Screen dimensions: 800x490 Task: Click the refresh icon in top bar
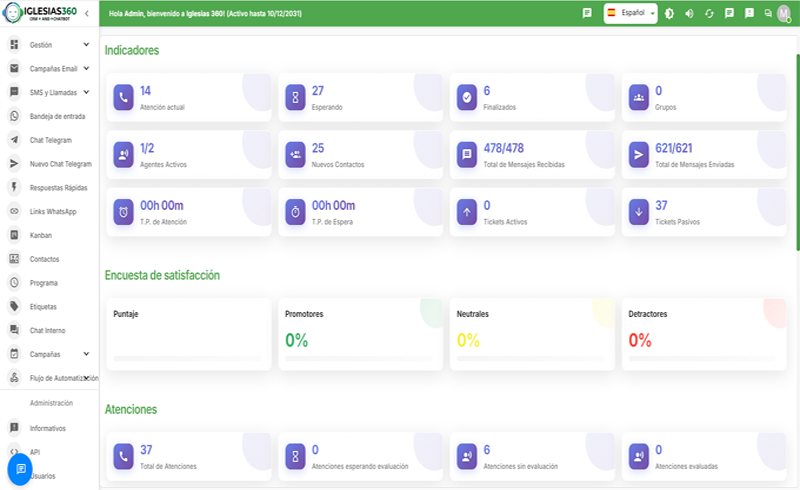tap(709, 14)
